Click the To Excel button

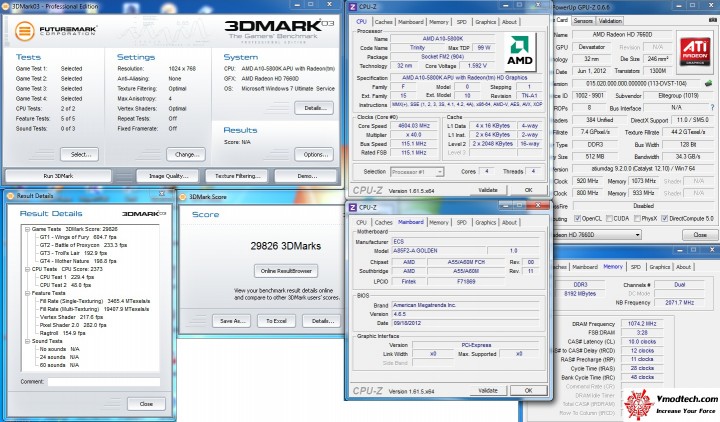click(276, 321)
